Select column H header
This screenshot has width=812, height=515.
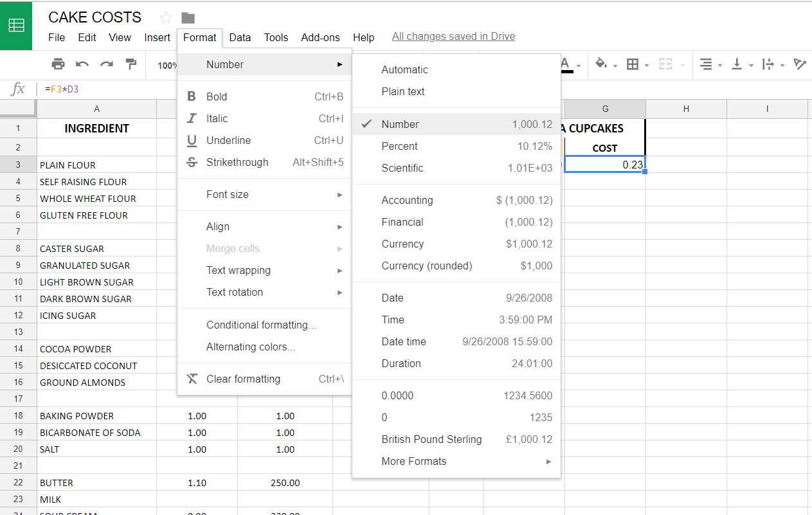(686, 109)
